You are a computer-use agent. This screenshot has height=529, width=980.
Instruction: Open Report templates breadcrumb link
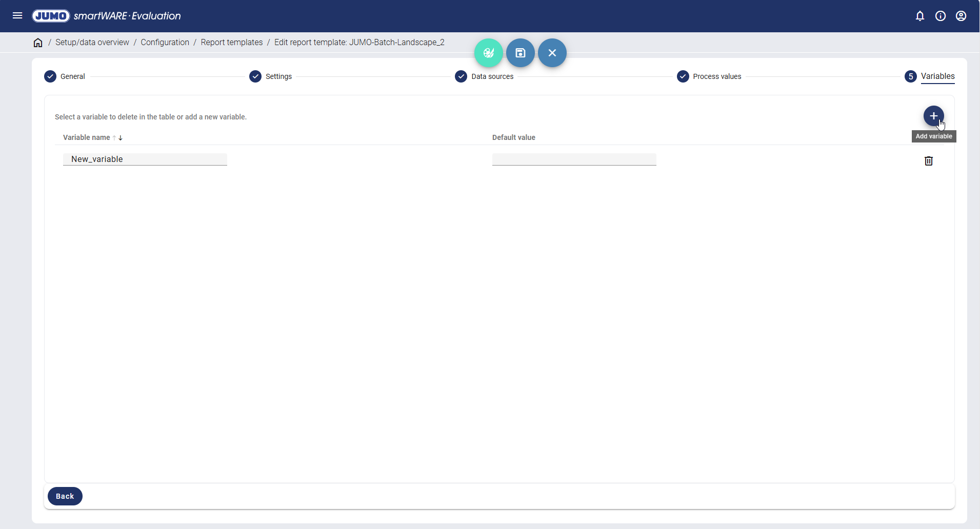coord(232,43)
